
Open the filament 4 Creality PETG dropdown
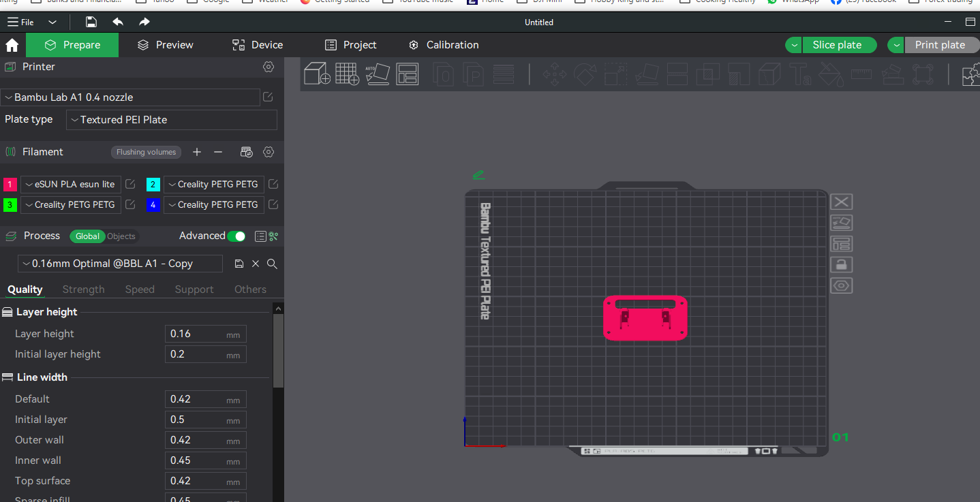[214, 204]
